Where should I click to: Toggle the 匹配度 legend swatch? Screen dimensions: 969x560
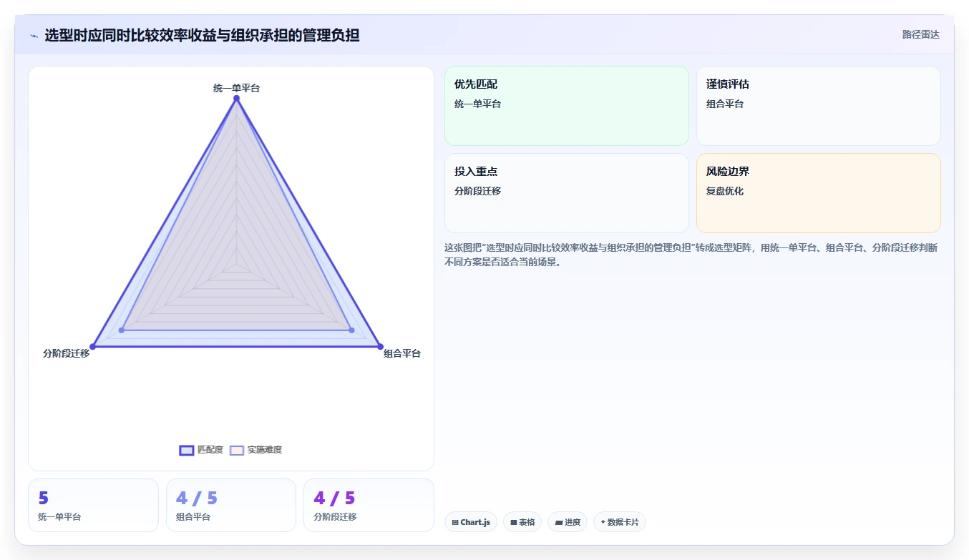pyautogui.click(x=187, y=450)
